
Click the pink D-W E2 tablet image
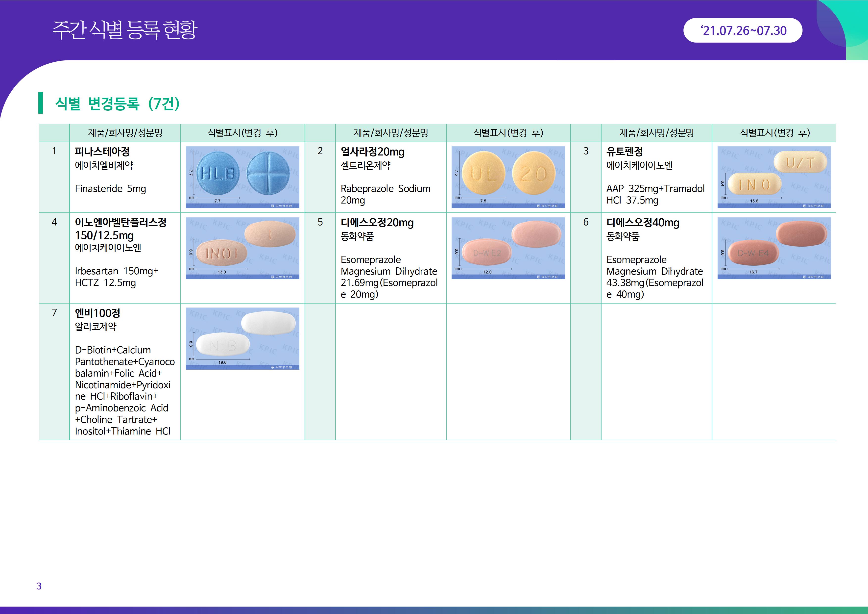(508, 248)
